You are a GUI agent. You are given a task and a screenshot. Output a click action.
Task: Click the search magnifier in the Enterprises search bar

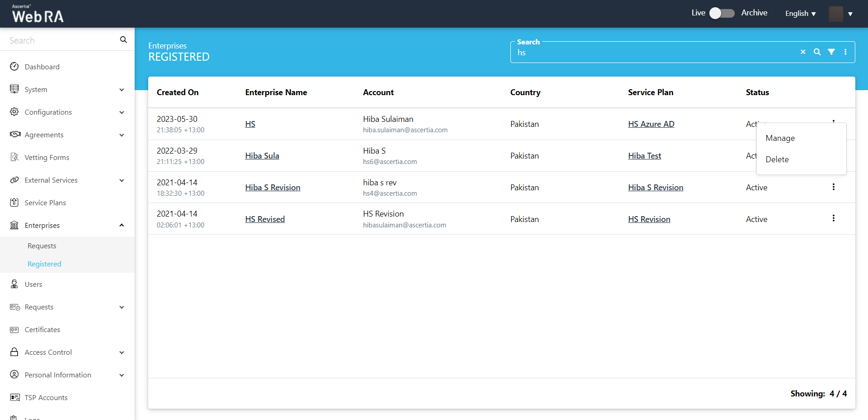click(x=817, y=52)
